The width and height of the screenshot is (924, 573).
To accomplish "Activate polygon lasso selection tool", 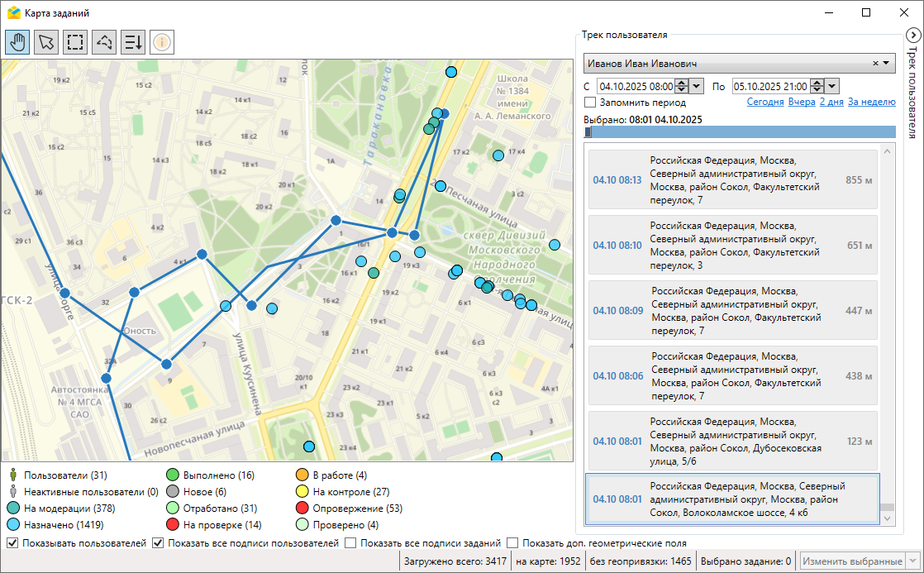I will pos(104,41).
